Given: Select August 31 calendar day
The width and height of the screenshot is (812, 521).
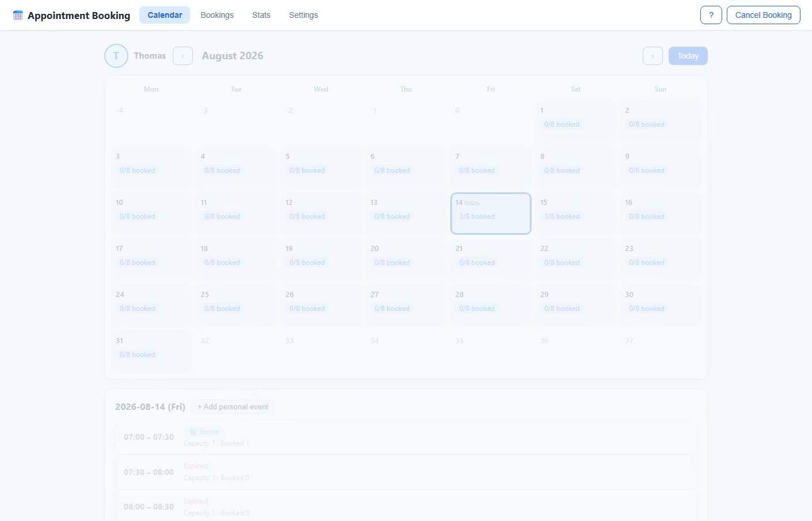Looking at the screenshot, I should coord(151,352).
